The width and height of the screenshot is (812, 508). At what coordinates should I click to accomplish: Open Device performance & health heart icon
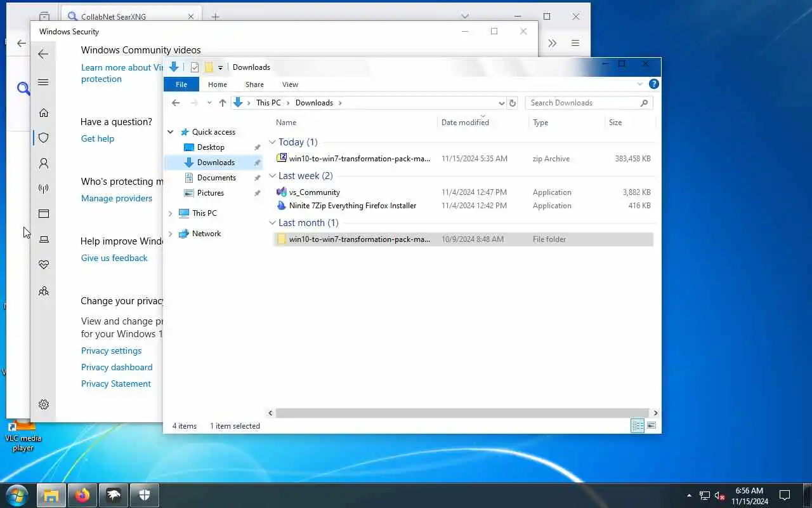pos(44,265)
